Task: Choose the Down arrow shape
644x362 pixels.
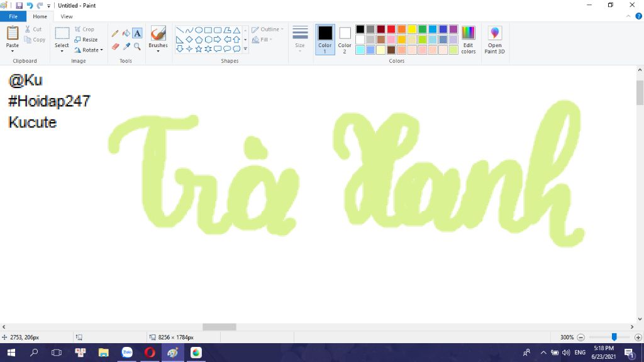Action: tap(180, 49)
